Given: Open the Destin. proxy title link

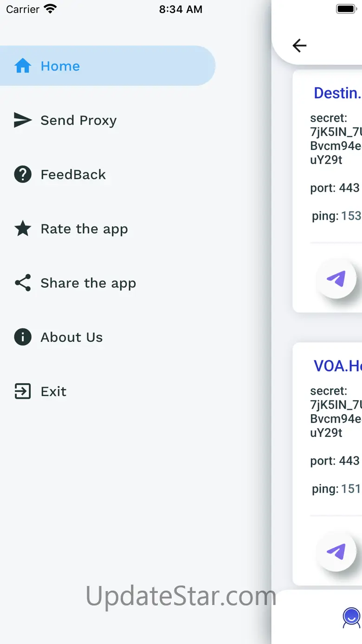Looking at the screenshot, I should pos(337,93).
